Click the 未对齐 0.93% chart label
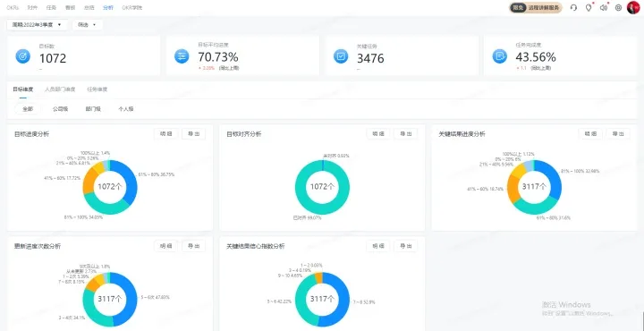The width and height of the screenshot is (644, 331). click(336, 156)
